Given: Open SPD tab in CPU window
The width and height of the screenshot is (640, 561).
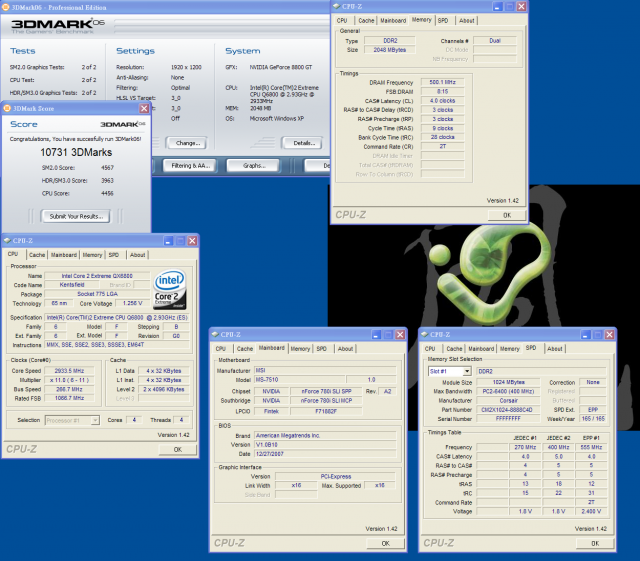Looking at the screenshot, I should [114, 255].
